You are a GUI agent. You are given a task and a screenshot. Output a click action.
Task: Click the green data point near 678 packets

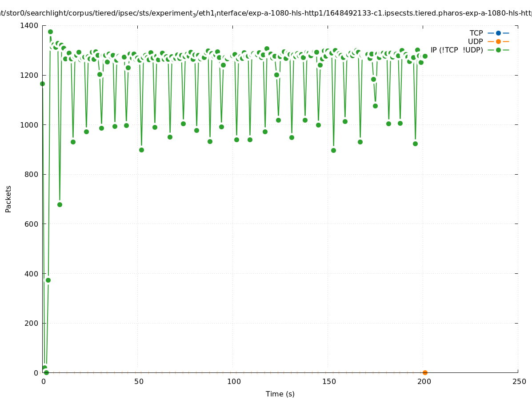click(x=60, y=204)
